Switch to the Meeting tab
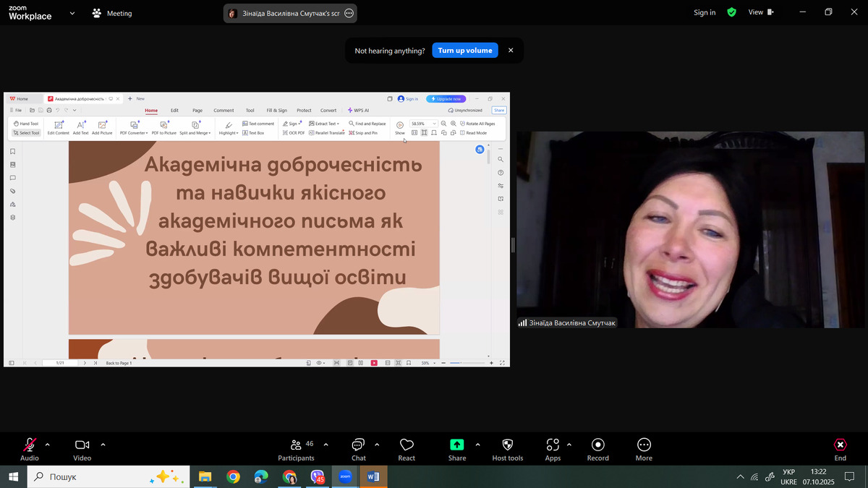Screen dimensions: 868x488 point(112,13)
